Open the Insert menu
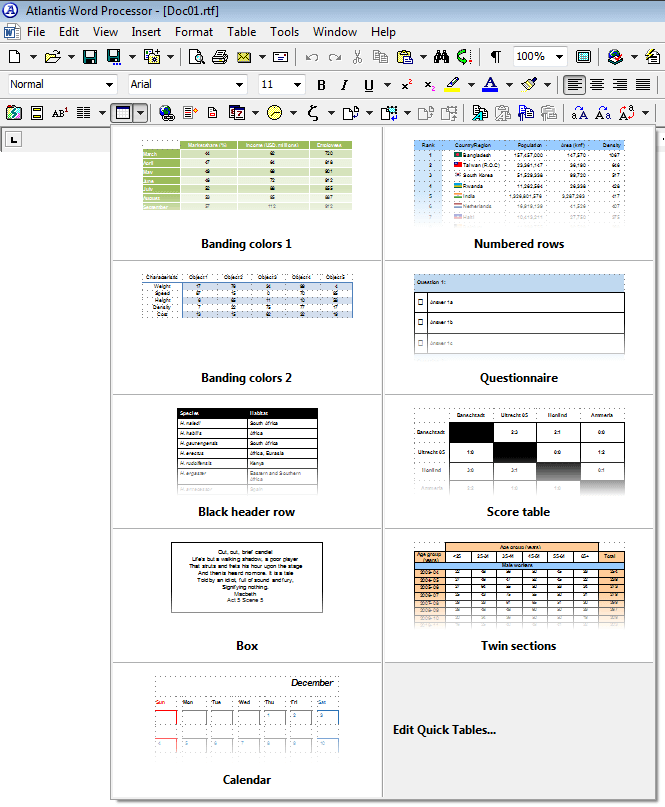The image size is (665, 807). [146, 32]
